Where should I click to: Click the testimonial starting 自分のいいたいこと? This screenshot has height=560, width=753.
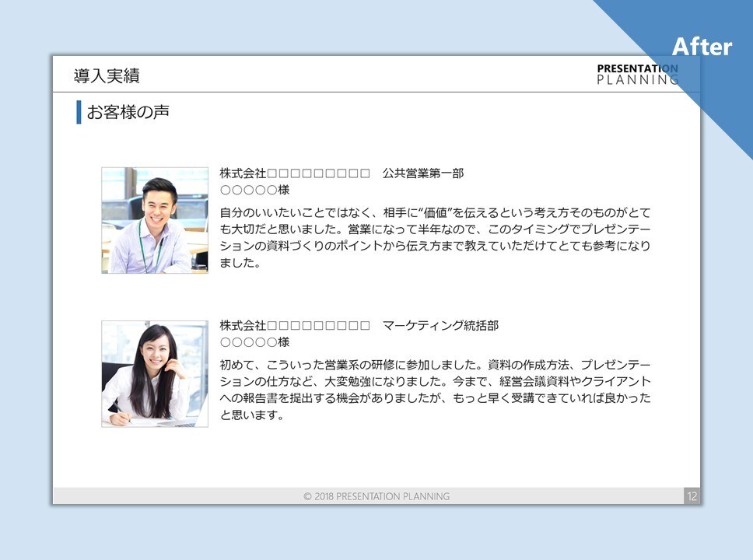[x=435, y=237]
